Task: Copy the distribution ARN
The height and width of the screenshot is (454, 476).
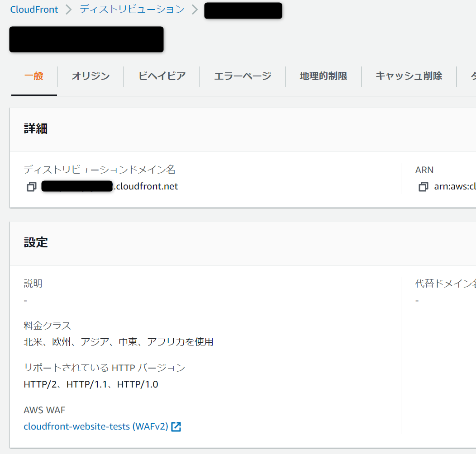Action: 423,187
